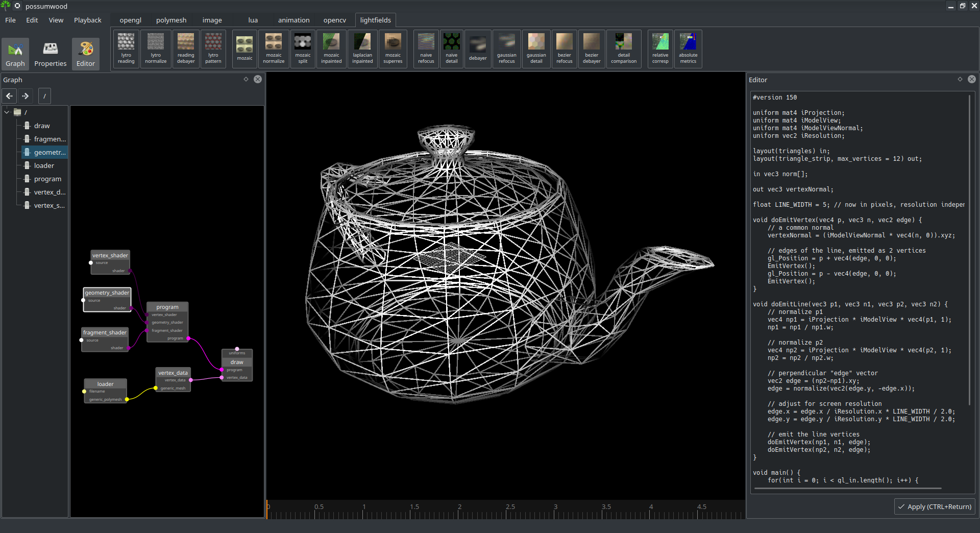Toggle the Graph panel button

coord(15,54)
